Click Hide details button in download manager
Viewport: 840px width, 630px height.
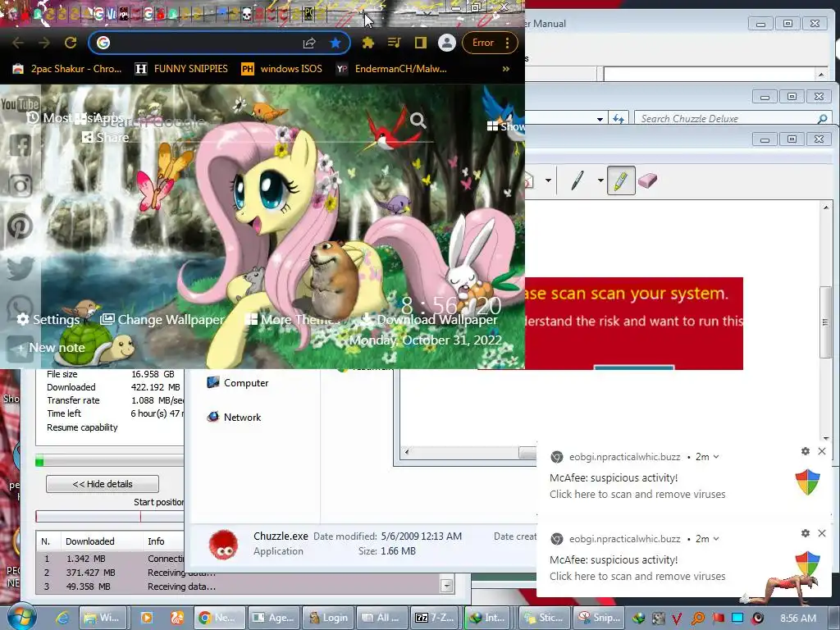coord(103,484)
